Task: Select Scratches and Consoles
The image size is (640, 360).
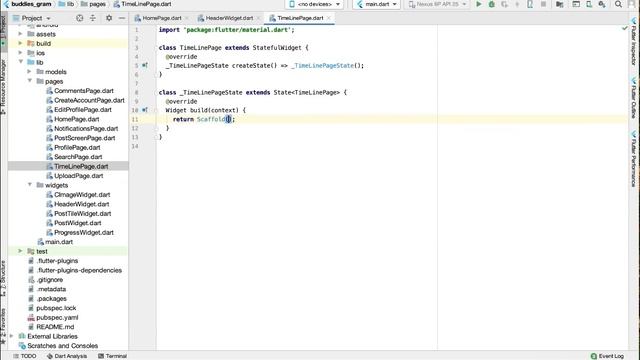Action: (x=62, y=345)
